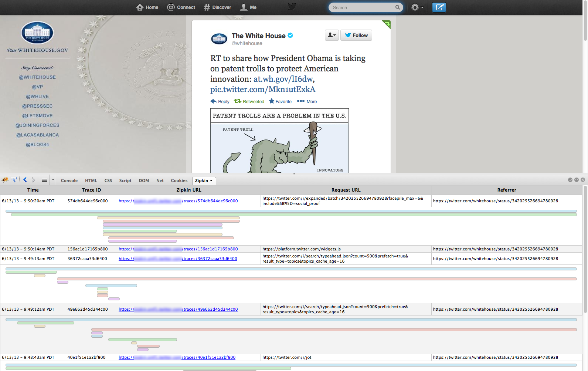588x371 pixels.
Task: Open the @PRESSSEC sidebar link
Action: [37, 106]
